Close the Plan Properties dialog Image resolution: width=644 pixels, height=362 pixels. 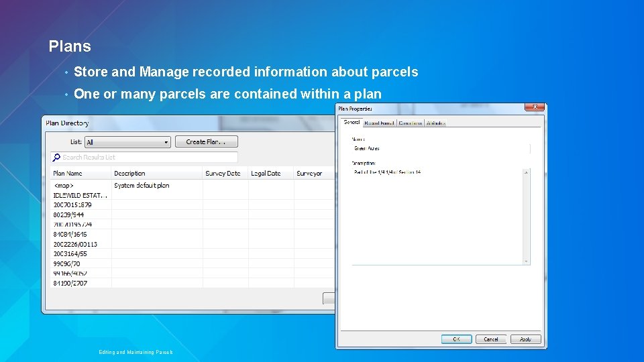click(x=535, y=107)
